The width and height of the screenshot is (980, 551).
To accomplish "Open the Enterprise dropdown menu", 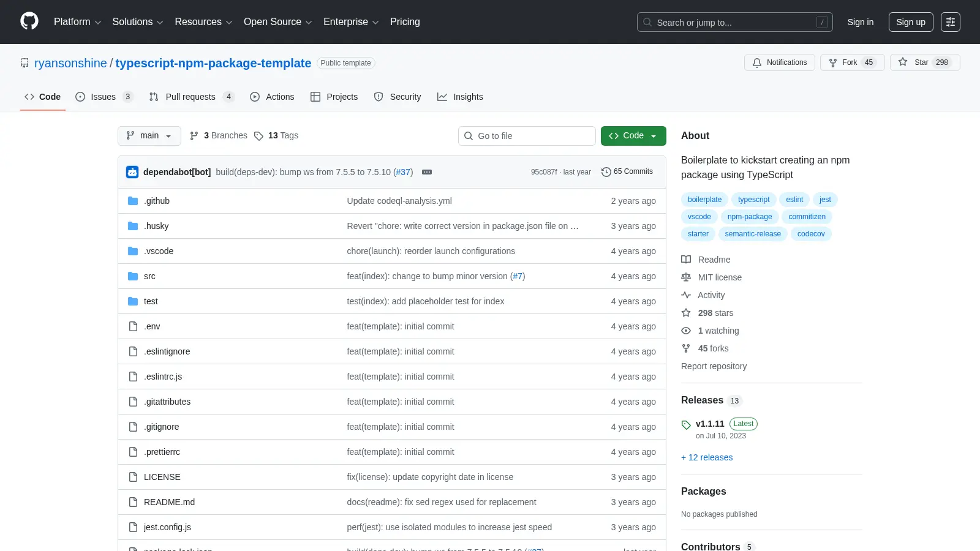I will pos(351,22).
